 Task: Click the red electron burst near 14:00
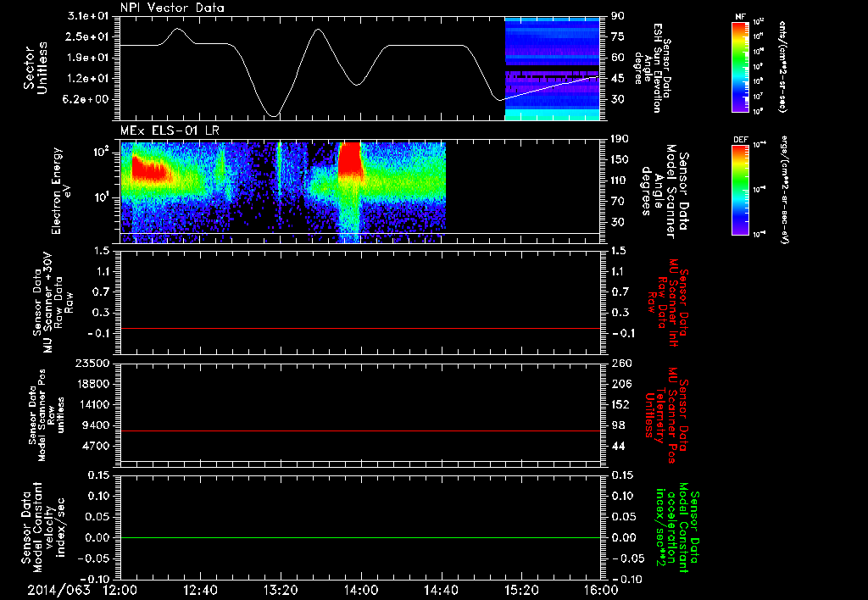[349, 159]
